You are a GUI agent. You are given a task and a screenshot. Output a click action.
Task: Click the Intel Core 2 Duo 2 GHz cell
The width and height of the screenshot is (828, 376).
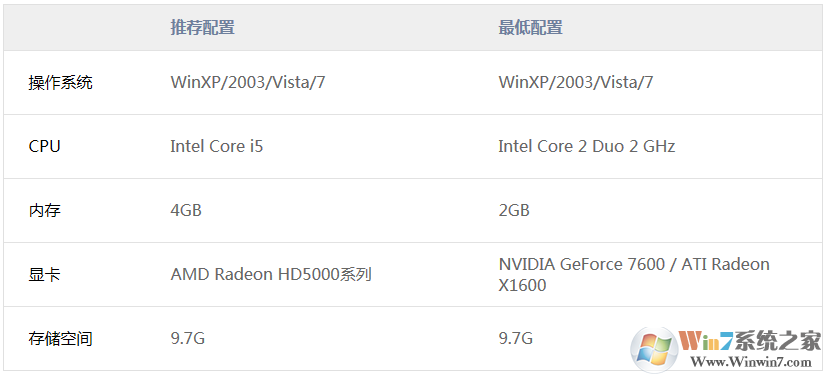(587, 146)
